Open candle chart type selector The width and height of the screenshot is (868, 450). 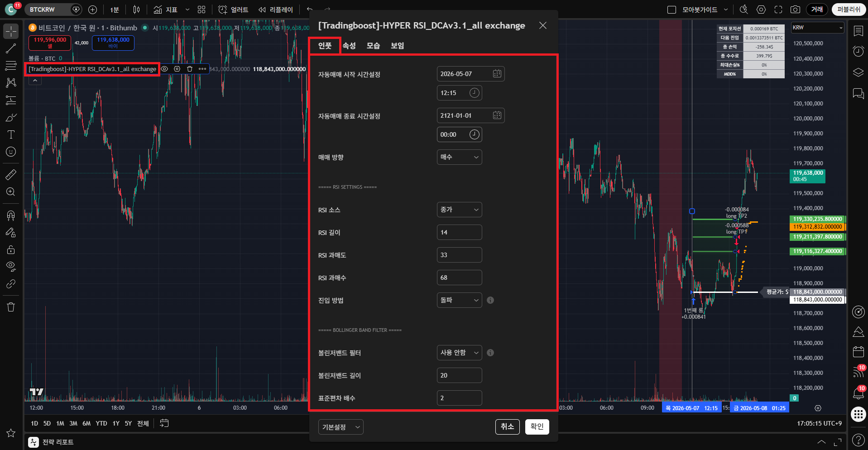tap(136, 10)
